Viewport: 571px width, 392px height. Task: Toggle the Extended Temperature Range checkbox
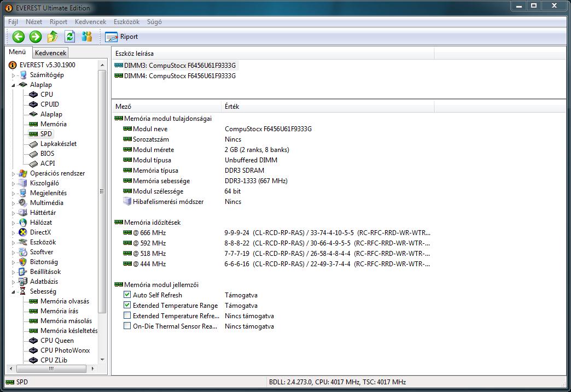127,305
